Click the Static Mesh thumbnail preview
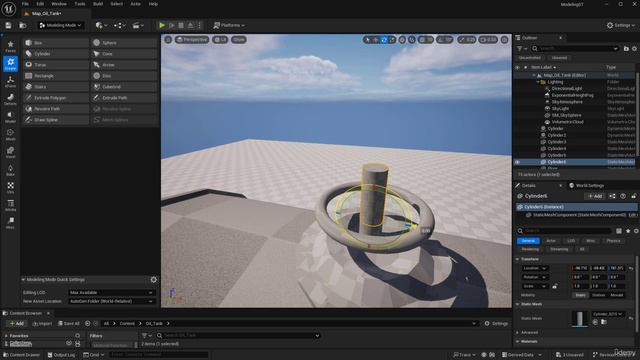This screenshot has height=360, width=640. [580, 319]
